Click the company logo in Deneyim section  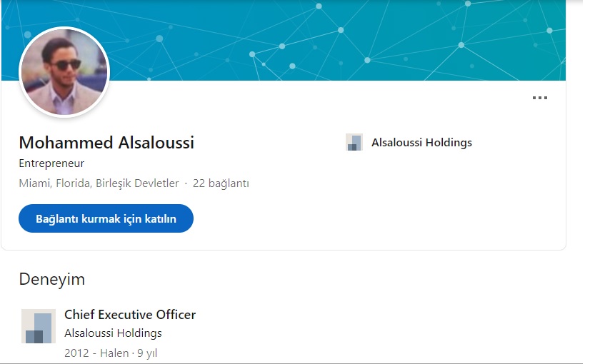(39, 326)
